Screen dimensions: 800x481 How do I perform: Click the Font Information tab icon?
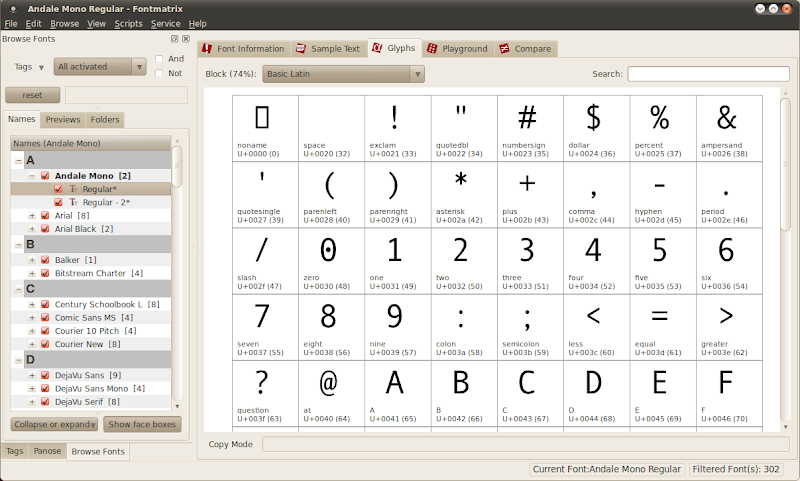pyautogui.click(x=208, y=49)
